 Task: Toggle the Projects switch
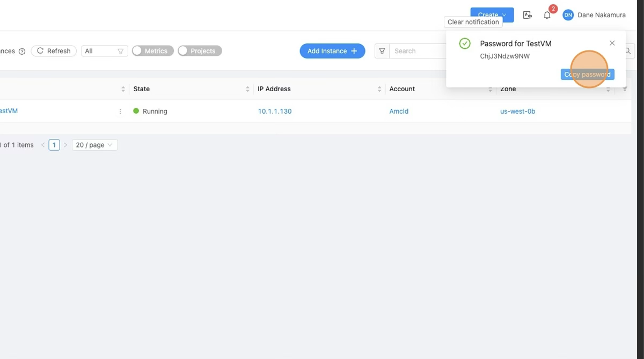200,51
